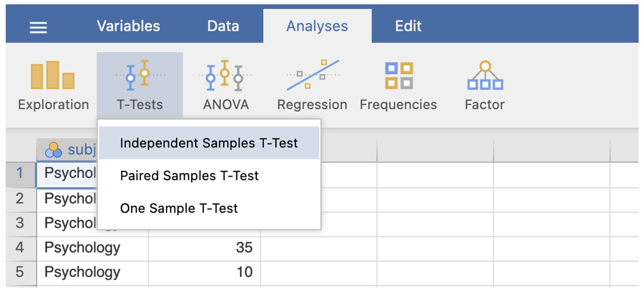Choose Paired Samples T-Test

pyautogui.click(x=189, y=176)
